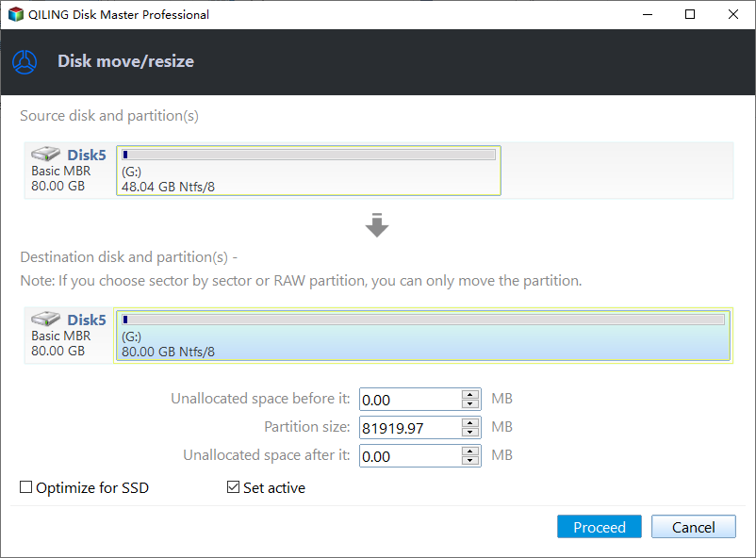Click the sector by sector note text
Viewport: 756px width, 558px height.
[x=301, y=281]
